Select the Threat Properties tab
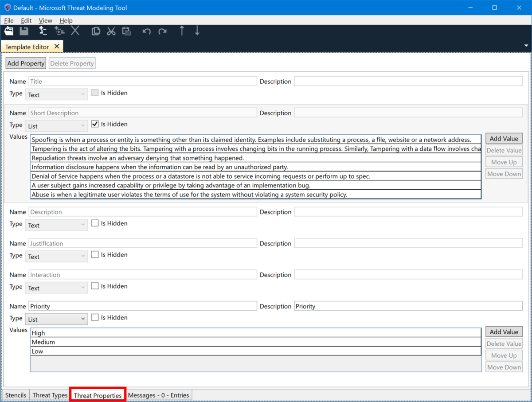The width and height of the screenshot is (532, 402). coord(98,395)
